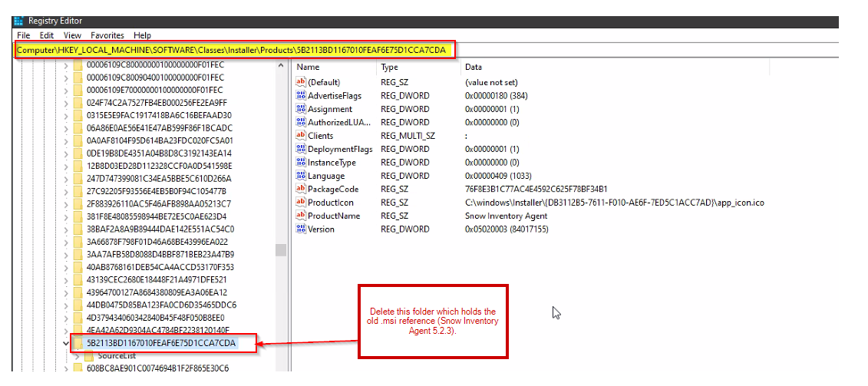Expand key 608BC8AE901C0074694B1F2F865E30C6
Viewport: 868px width, 386px height.
point(66,368)
